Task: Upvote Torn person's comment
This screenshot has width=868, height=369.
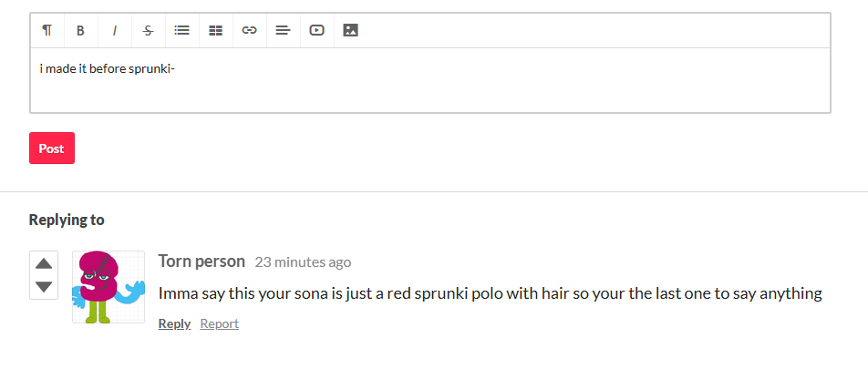Action: pos(44,264)
